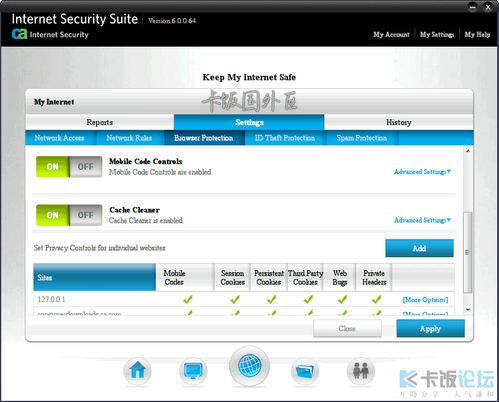Switch Cache Cleaner ON

coord(53,215)
